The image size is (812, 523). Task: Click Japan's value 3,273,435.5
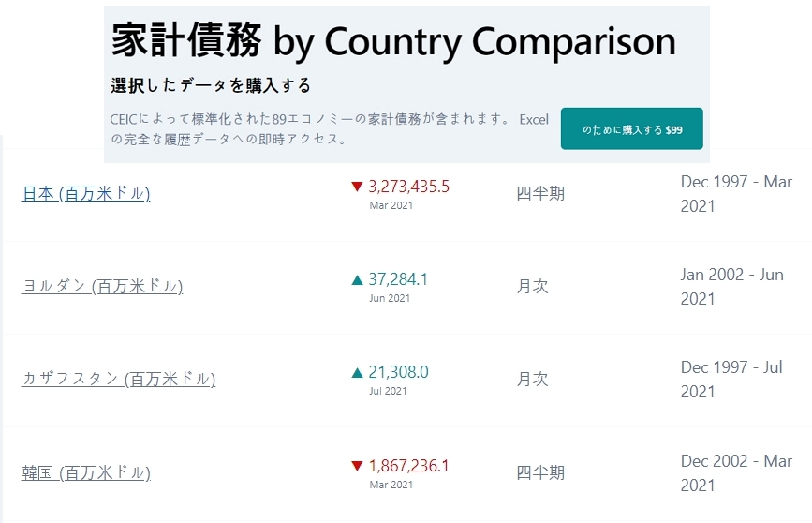coord(409,187)
